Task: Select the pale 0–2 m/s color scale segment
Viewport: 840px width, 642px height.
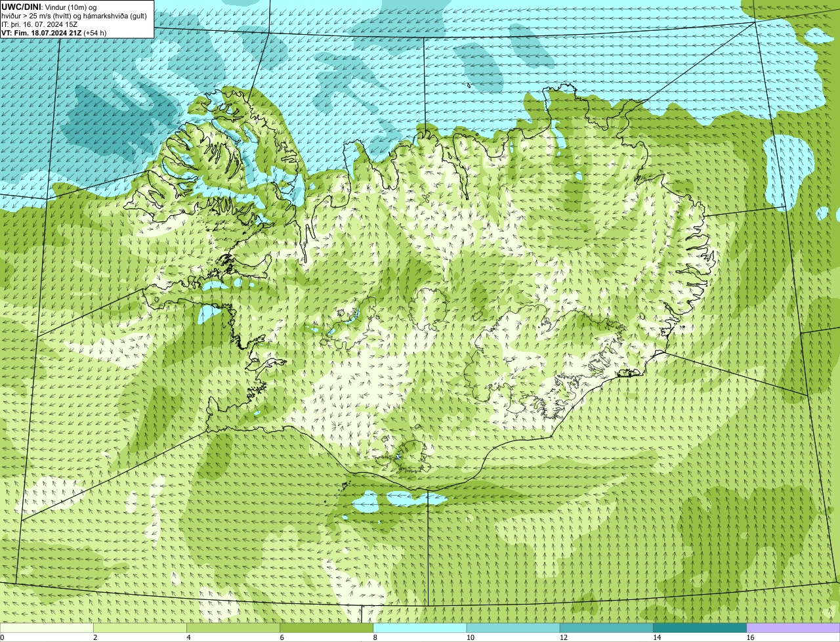Action: pos(47,628)
